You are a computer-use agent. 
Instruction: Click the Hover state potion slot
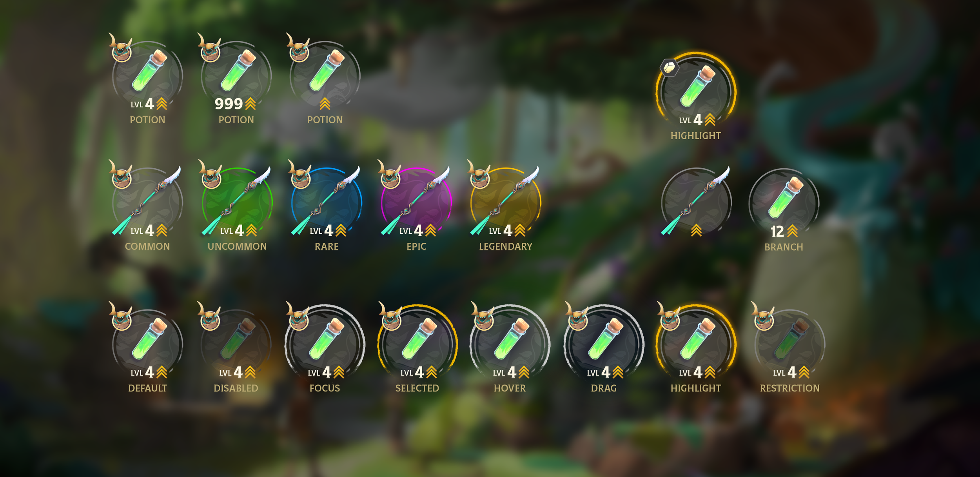point(510,345)
